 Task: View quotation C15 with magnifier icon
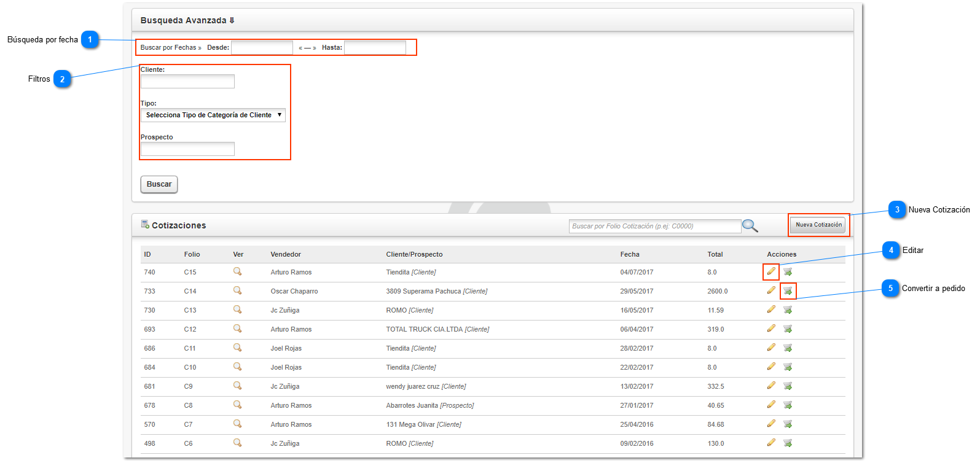[x=237, y=271]
